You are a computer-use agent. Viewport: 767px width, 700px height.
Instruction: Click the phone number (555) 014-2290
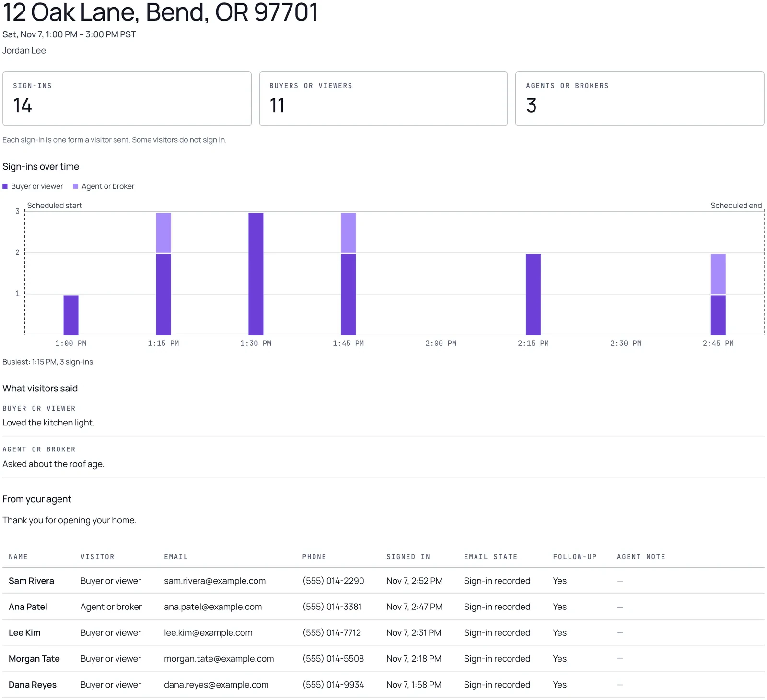[333, 581]
